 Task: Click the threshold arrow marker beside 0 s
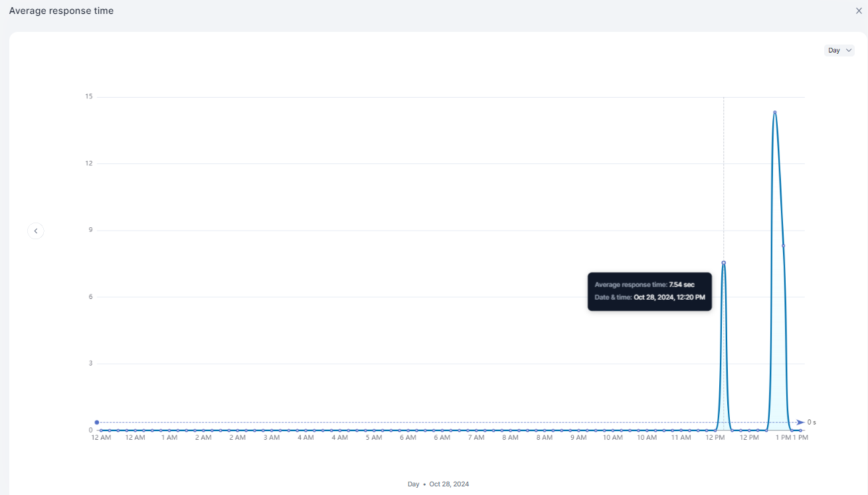pos(800,423)
